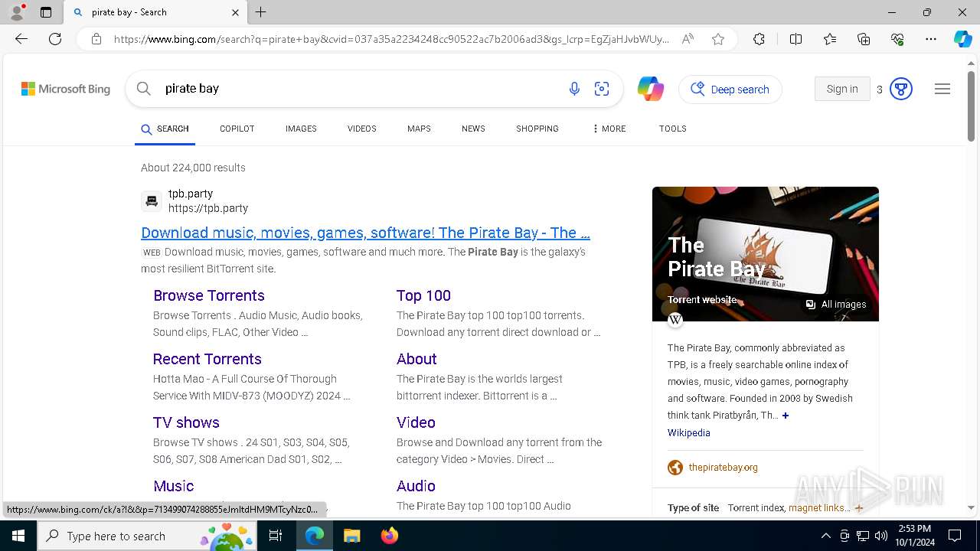Open Copilot sidebar in Edge
Image resolution: width=980 pixels, height=551 pixels.
(x=962, y=39)
